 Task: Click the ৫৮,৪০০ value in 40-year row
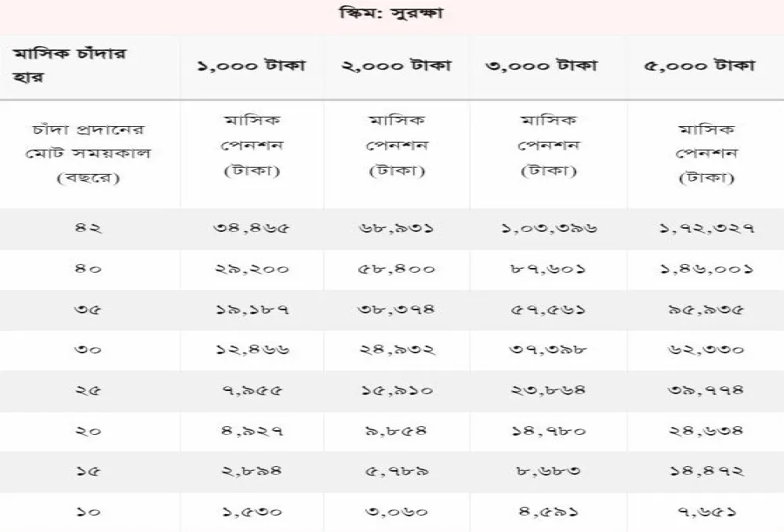coord(397,270)
